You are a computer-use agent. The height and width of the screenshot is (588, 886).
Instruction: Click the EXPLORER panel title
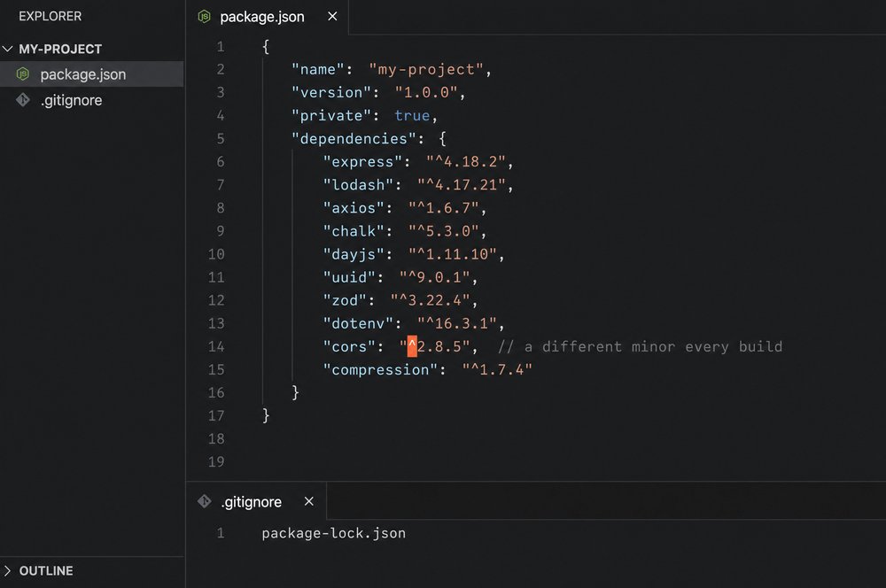[x=51, y=16]
